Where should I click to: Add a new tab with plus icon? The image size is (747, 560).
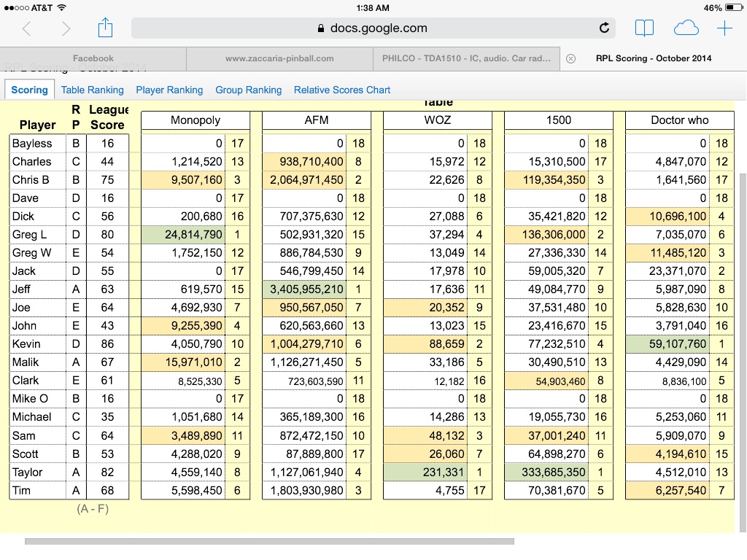coord(724,28)
